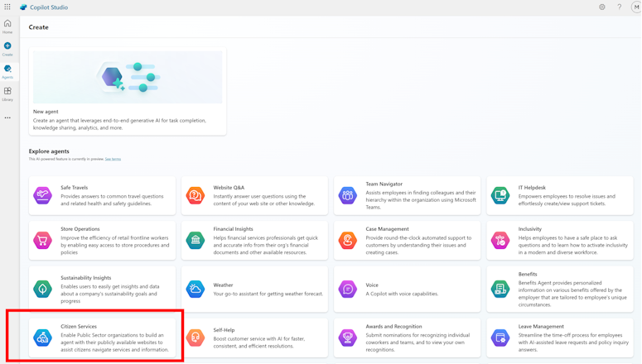Go to Home in the sidebar
Image resolution: width=642 pixels, height=364 pixels.
point(7,26)
